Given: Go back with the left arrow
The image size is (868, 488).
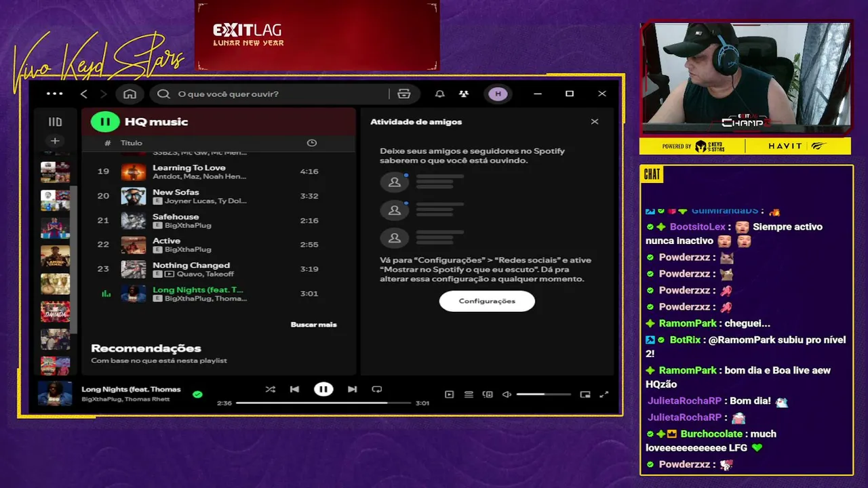Looking at the screenshot, I should click(x=84, y=94).
